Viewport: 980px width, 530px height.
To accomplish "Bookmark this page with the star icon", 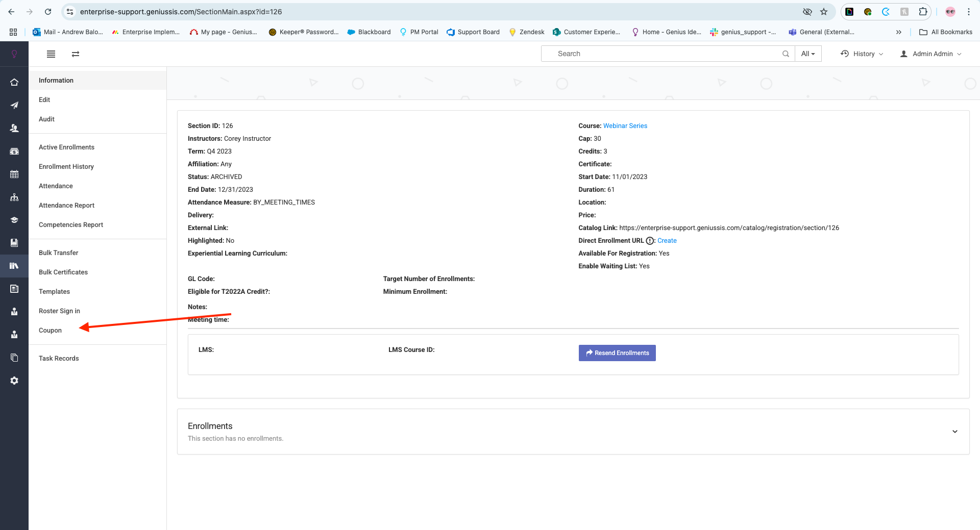I will (824, 12).
